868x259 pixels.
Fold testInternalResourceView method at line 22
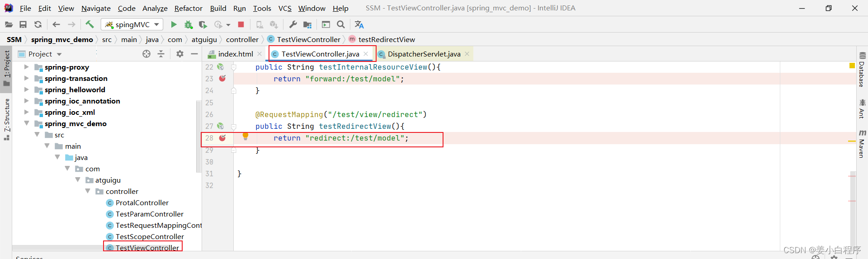coord(234,67)
